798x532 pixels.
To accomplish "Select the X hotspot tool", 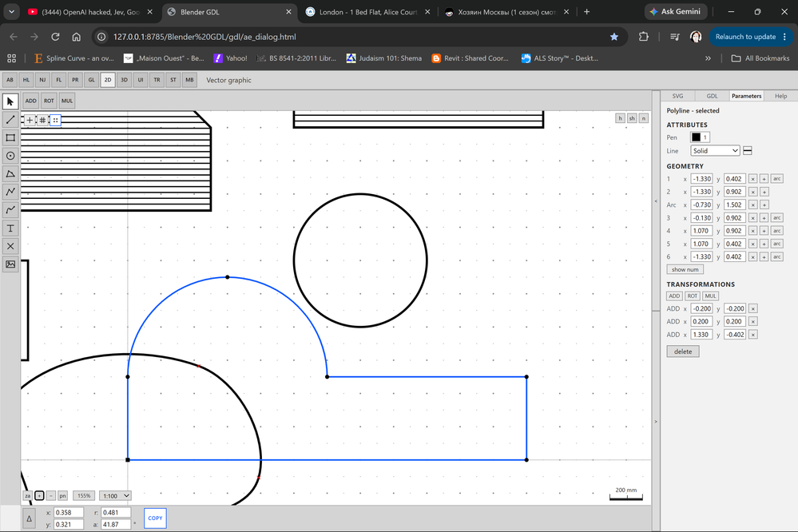I will 10,246.
